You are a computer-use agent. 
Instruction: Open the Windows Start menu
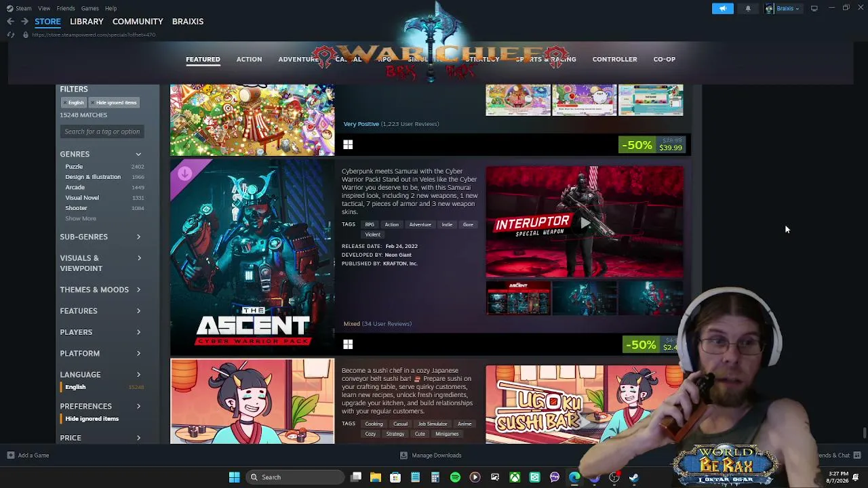coord(234,477)
